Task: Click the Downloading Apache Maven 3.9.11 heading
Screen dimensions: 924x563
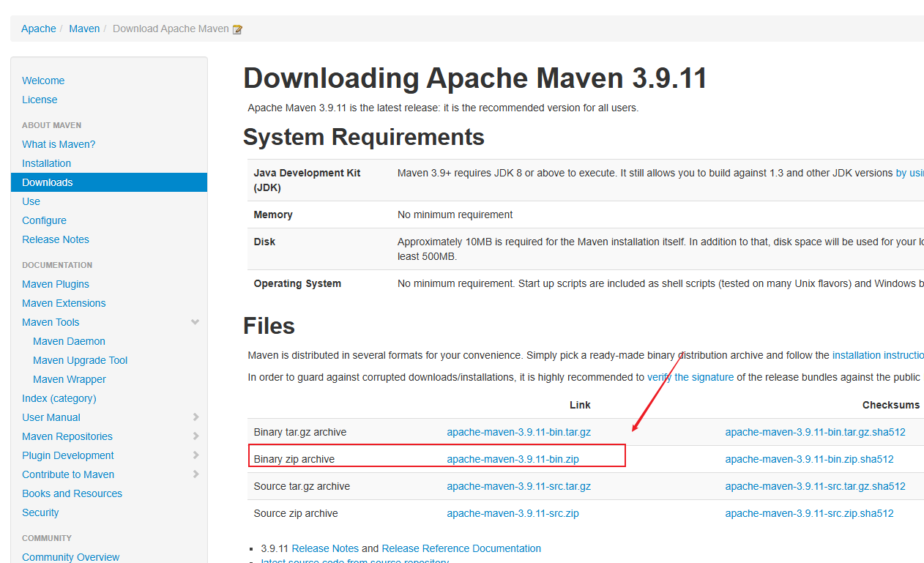Action: tap(475, 78)
